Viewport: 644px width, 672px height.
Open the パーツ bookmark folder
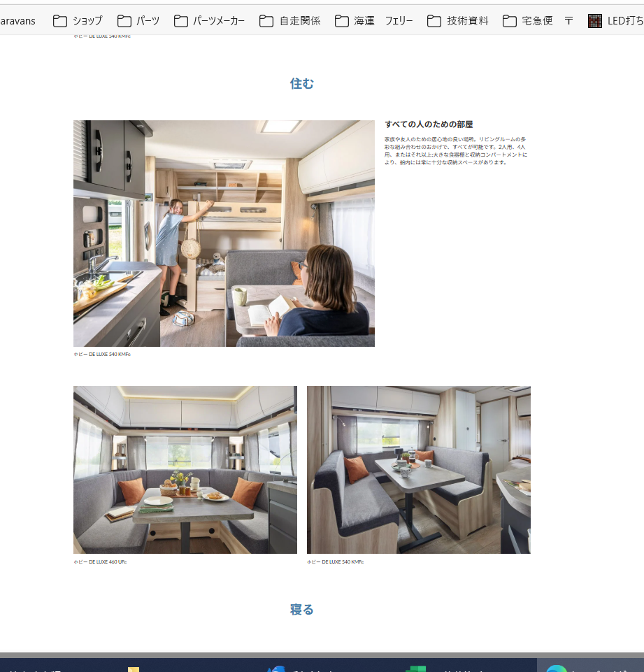pyautogui.click(x=138, y=20)
